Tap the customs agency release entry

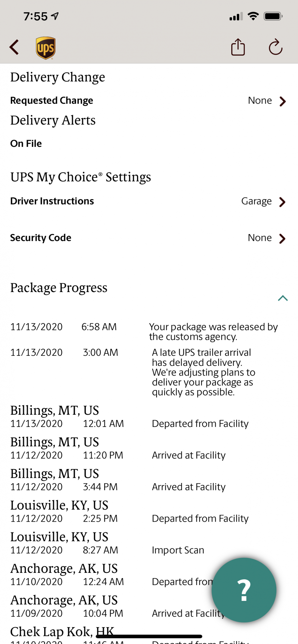pos(213,332)
